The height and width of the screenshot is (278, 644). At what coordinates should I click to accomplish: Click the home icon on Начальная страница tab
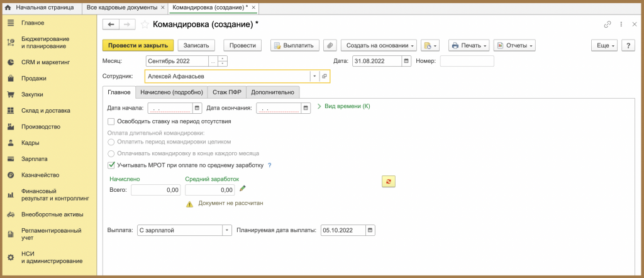pyautogui.click(x=8, y=8)
